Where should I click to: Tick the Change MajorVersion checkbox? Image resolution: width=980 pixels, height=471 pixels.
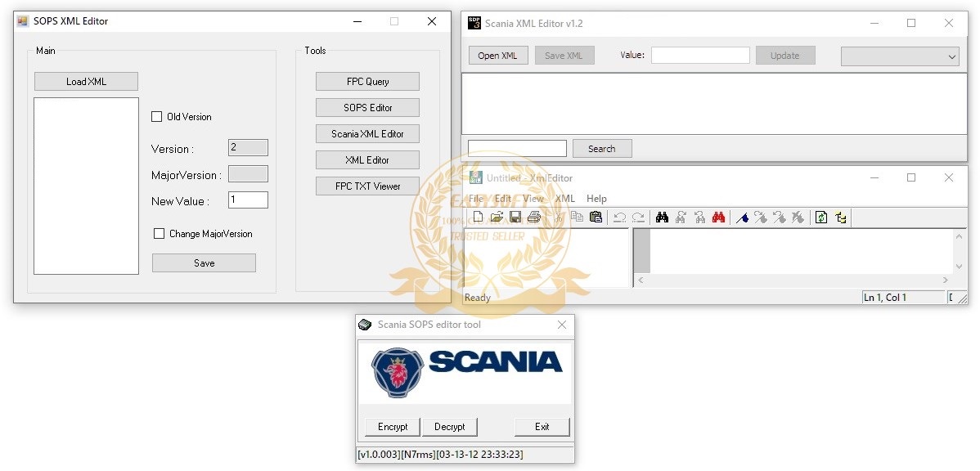tap(159, 234)
